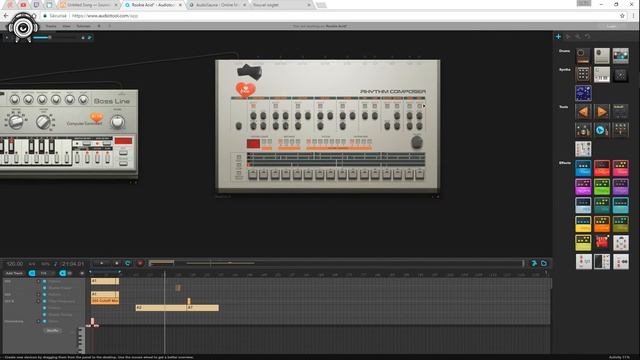Open the Tutorials menu in the Audiotool bar

point(84,26)
